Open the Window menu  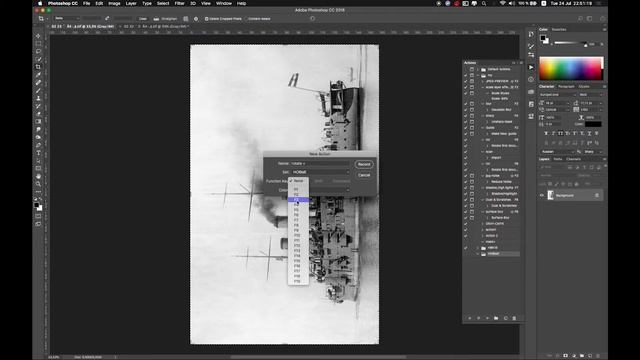(x=224, y=3)
